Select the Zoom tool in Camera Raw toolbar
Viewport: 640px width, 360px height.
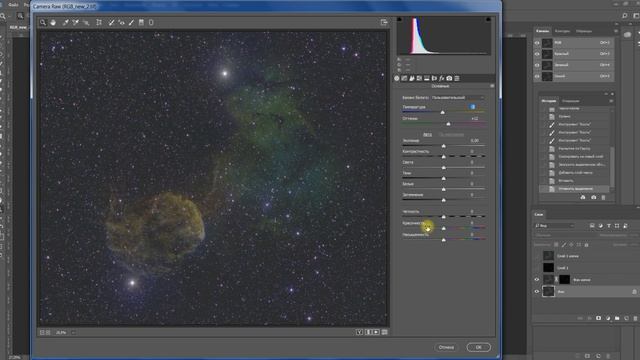click(43, 22)
